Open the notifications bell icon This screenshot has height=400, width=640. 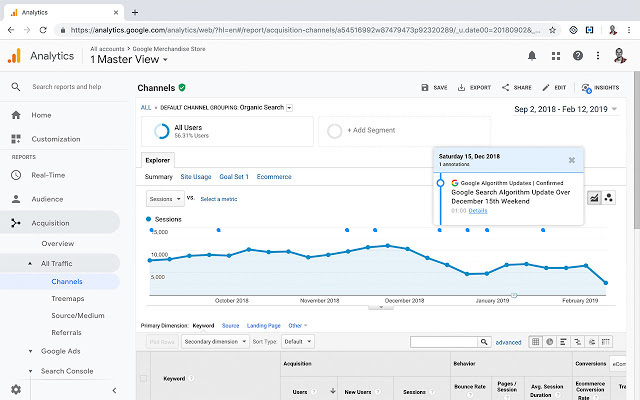530,55
